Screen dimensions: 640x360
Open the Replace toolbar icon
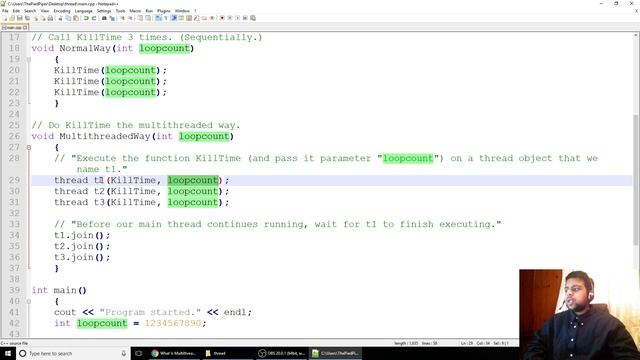click(112, 18)
